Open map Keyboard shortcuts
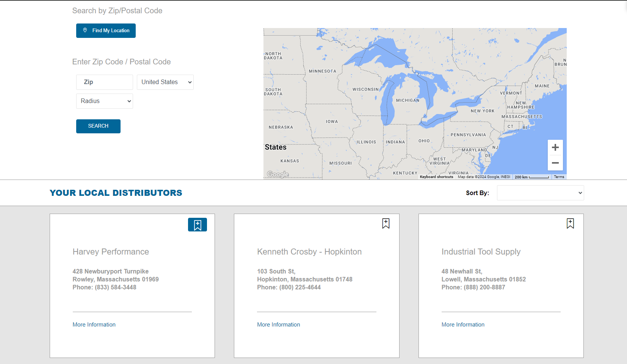Viewport: 627px width, 364px height. coord(436,177)
